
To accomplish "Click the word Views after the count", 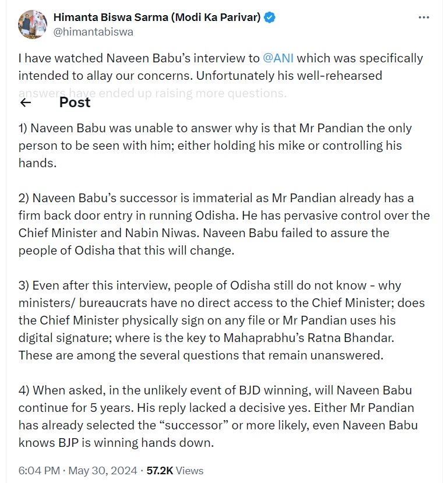I will pos(189,470).
